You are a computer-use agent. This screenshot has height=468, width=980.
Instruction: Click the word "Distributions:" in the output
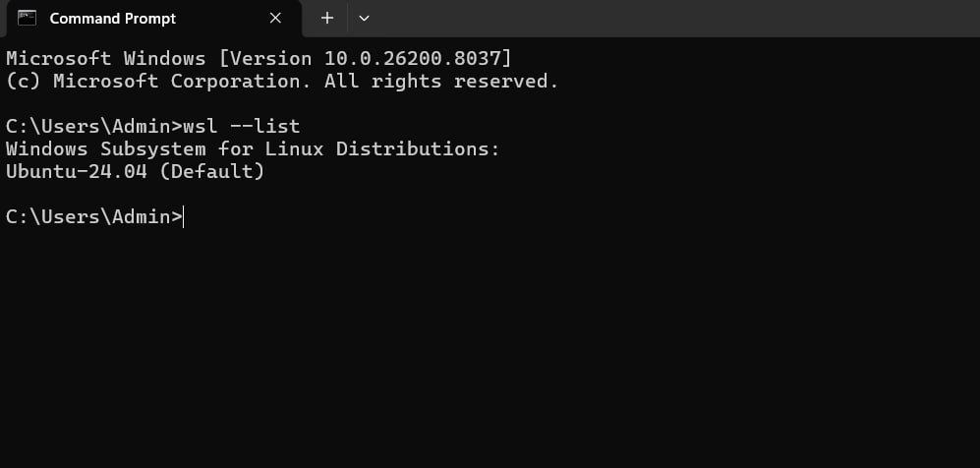click(x=418, y=148)
